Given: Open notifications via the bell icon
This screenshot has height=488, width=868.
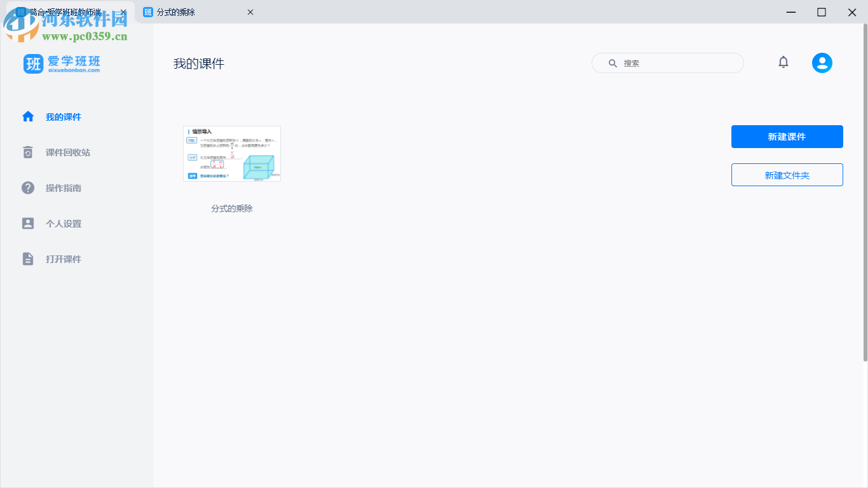Looking at the screenshot, I should click(783, 62).
